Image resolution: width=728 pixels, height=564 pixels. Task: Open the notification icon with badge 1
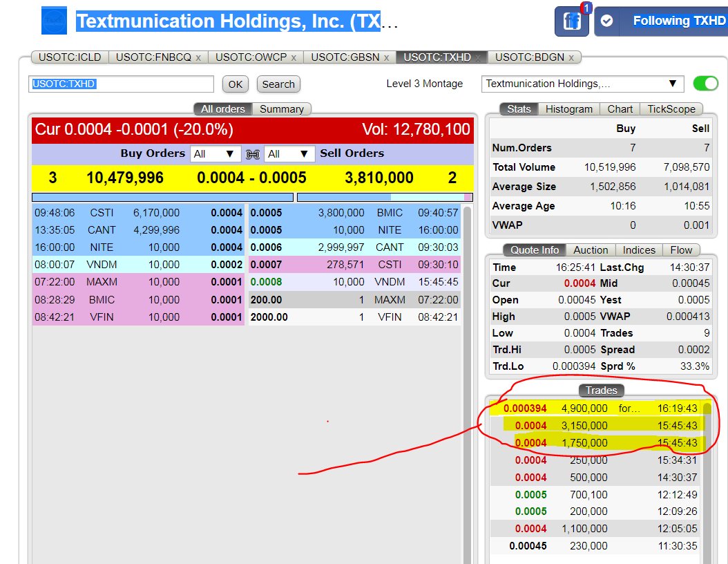point(572,21)
